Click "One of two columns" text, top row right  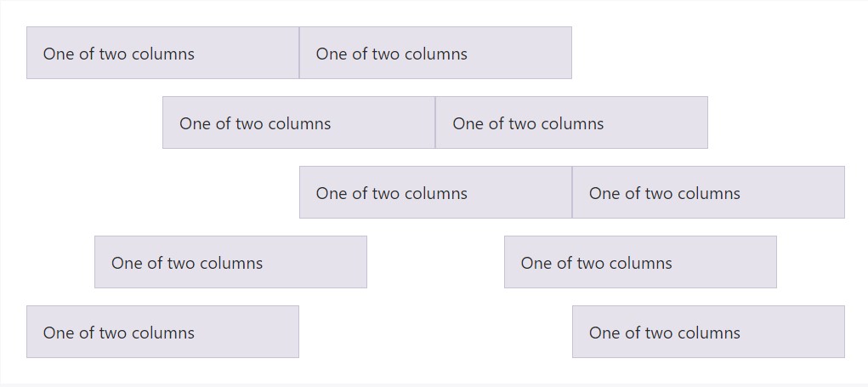click(x=392, y=54)
